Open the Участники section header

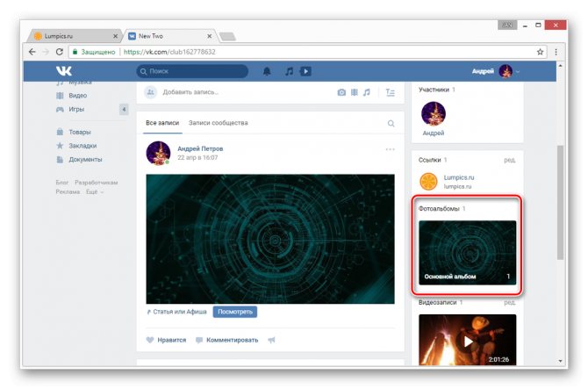pyautogui.click(x=434, y=90)
